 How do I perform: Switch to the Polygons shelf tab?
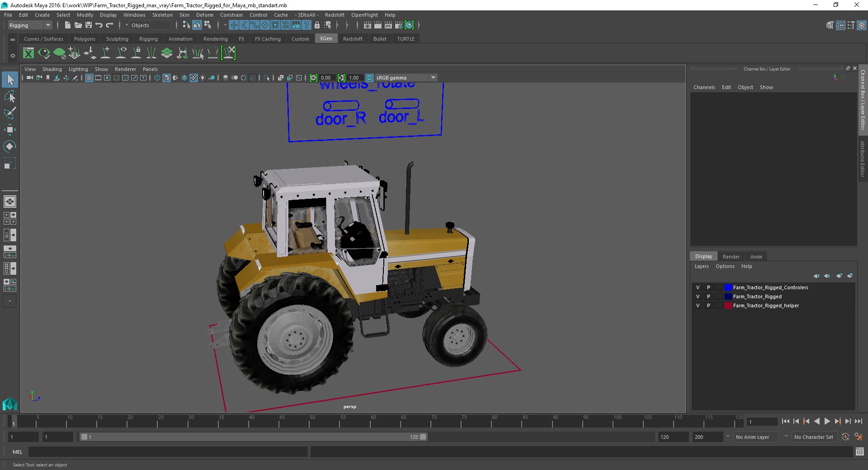[x=85, y=39]
